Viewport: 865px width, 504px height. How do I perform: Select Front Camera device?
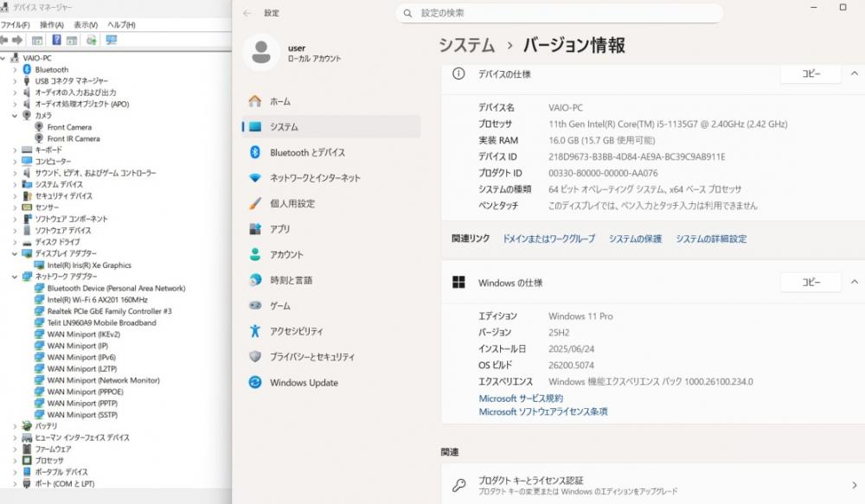[x=69, y=127]
